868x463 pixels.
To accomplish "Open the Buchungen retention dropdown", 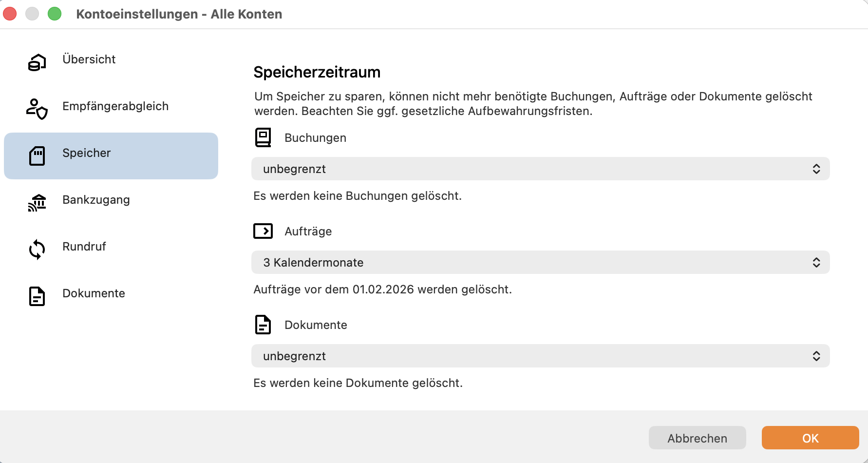I will click(541, 169).
